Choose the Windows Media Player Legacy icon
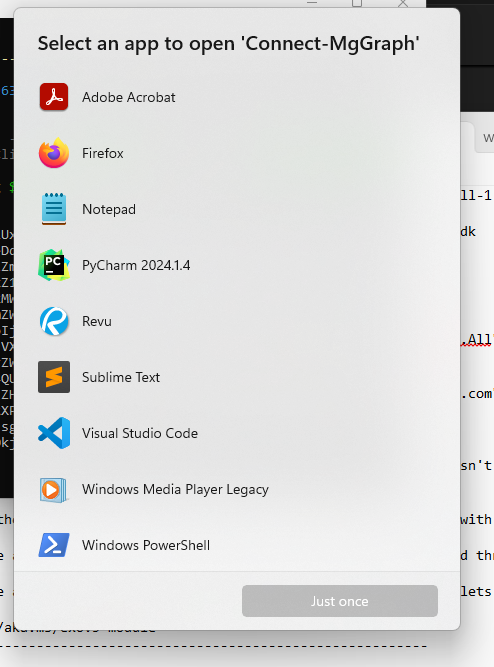The width and height of the screenshot is (494, 667). [54, 490]
